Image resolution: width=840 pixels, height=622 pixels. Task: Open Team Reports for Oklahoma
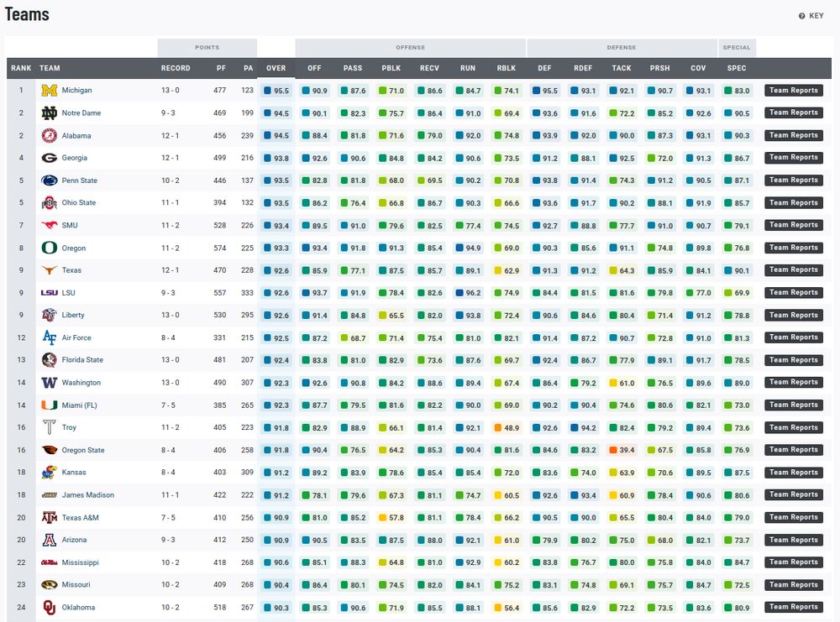point(793,607)
